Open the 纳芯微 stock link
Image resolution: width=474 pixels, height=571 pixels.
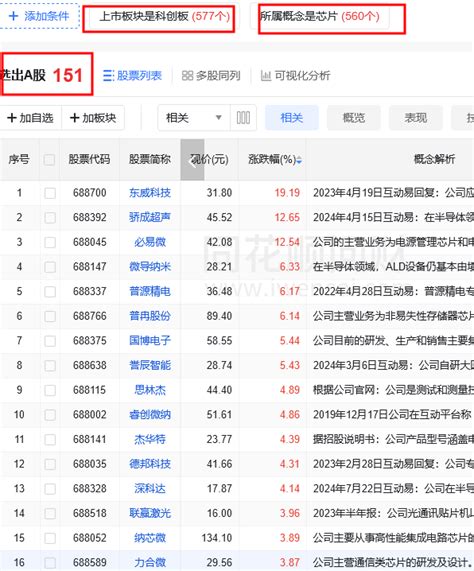(150, 538)
